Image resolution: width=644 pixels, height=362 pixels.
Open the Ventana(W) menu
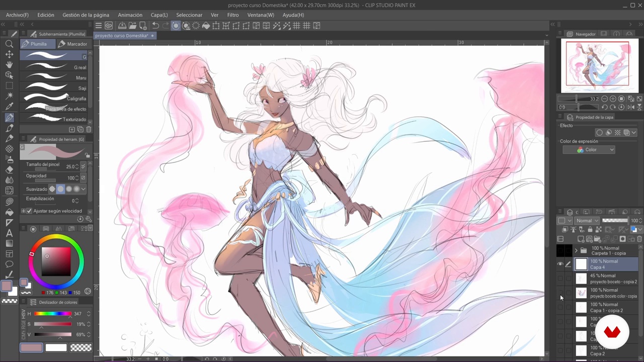point(261,15)
